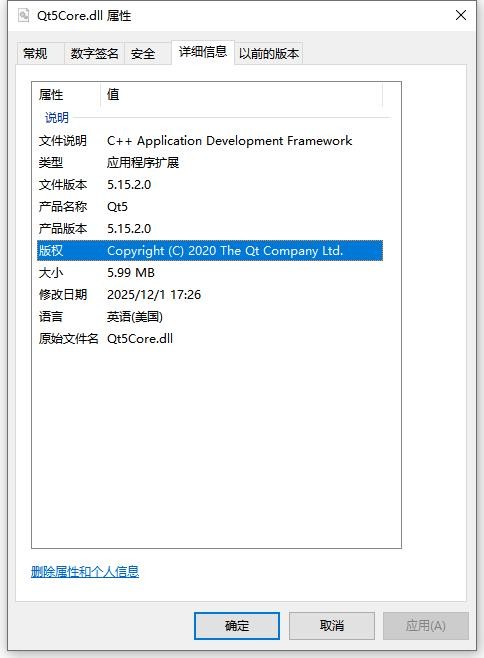Open the 删除属性和个人信息 link
The height and width of the screenshot is (658, 484).
85,572
